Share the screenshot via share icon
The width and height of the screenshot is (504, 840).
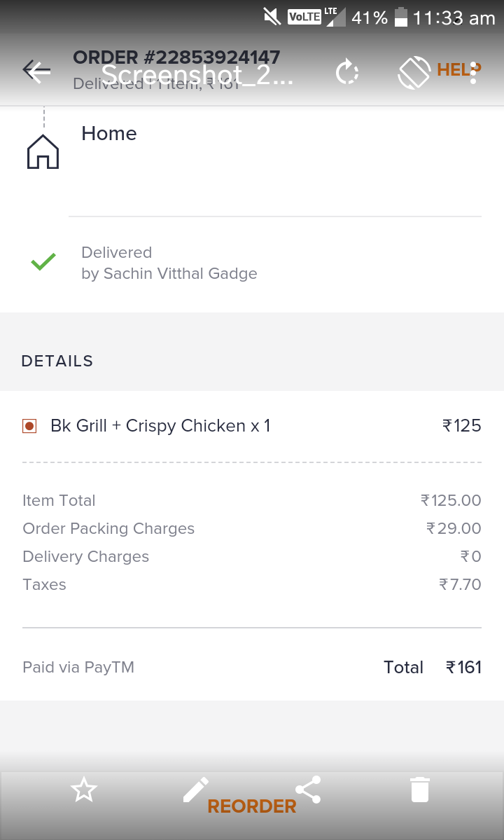click(x=308, y=790)
